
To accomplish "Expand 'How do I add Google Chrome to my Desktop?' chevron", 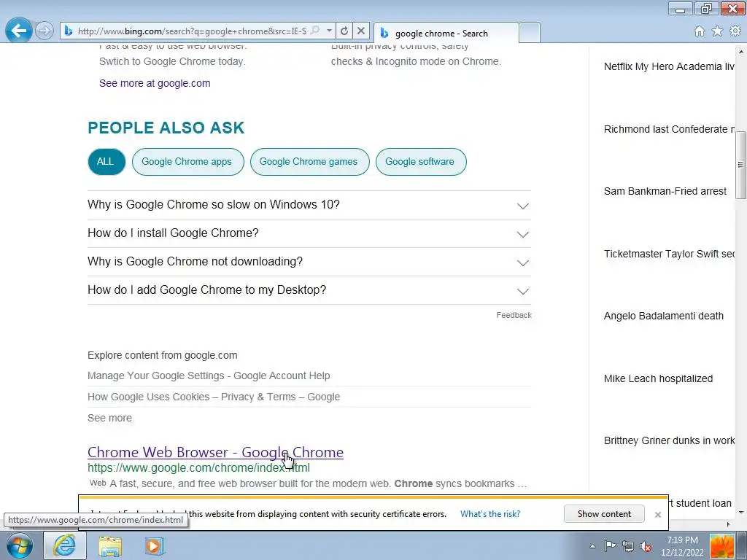I will click(522, 291).
